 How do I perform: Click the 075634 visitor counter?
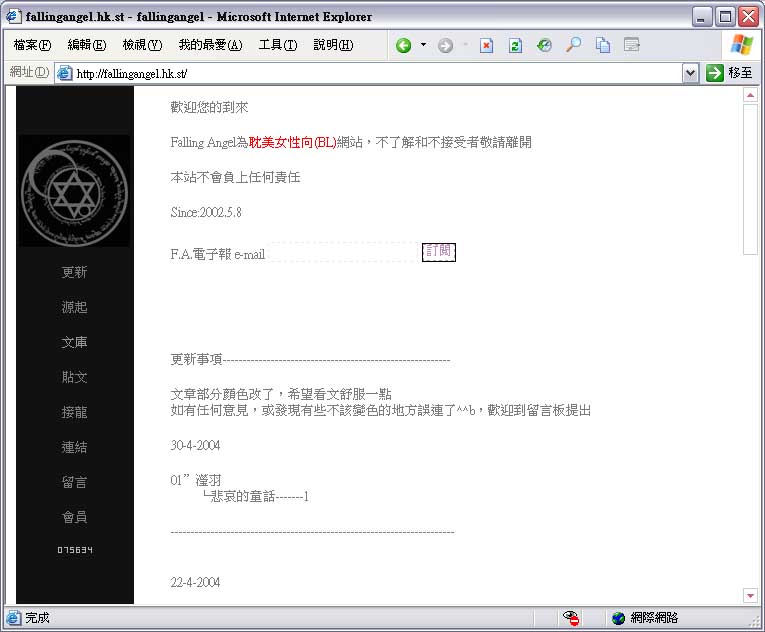(75, 550)
